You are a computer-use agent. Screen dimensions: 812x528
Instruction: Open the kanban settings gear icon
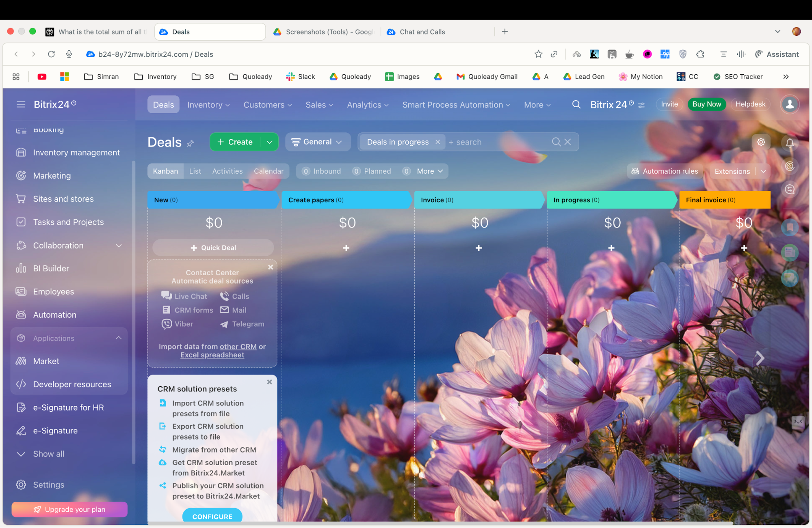(761, 142)
